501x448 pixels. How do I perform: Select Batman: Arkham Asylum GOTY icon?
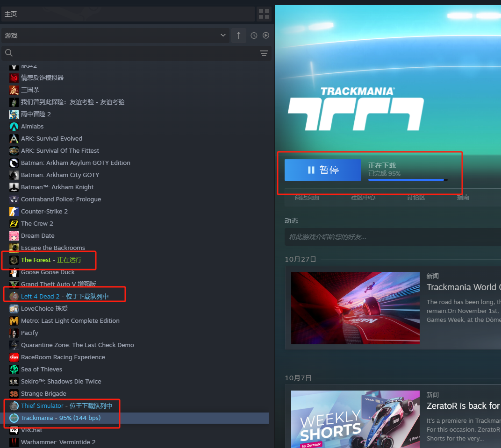[x=14, y=163]
